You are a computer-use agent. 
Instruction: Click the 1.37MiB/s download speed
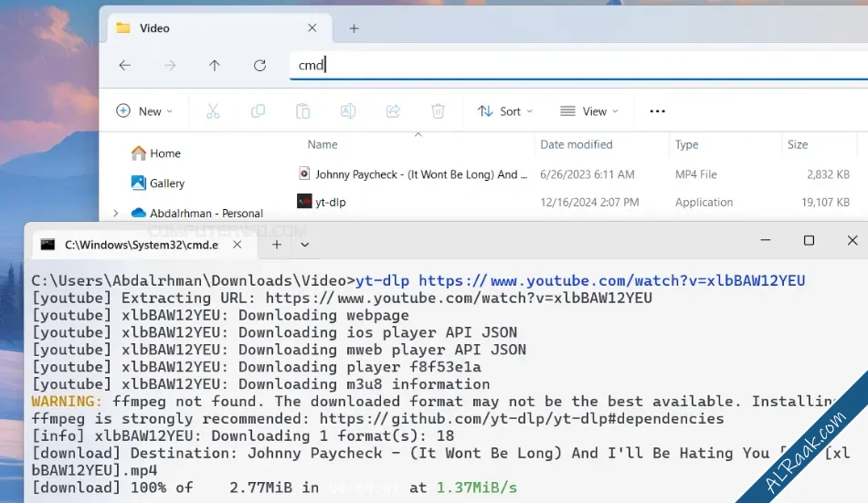coord(476,487)
